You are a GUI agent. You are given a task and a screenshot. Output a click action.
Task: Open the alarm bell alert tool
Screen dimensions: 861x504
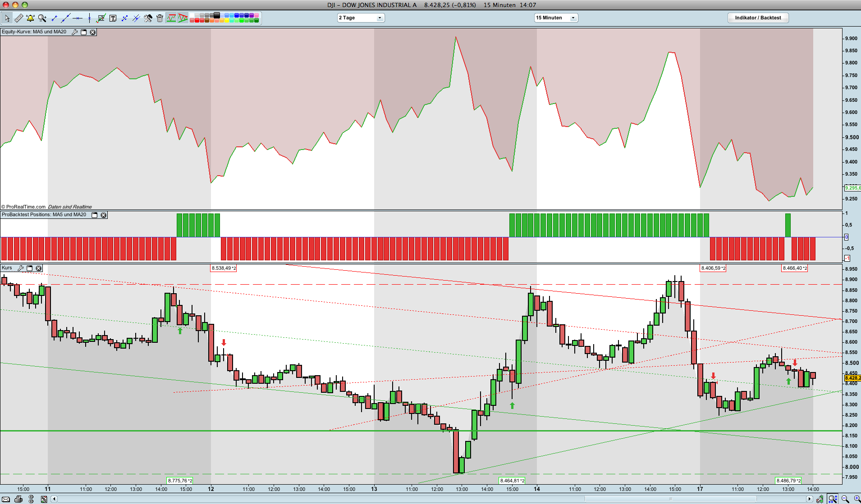[31, 18]
